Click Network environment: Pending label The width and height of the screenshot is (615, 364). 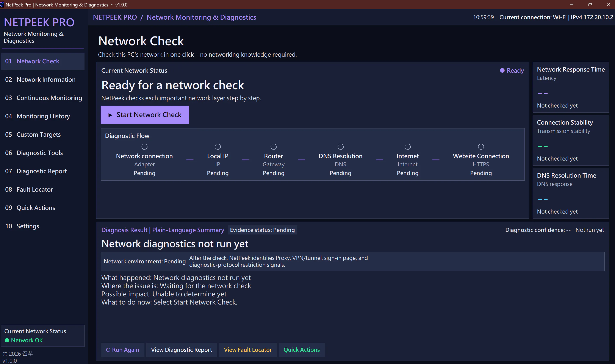[x=144, y=261]
